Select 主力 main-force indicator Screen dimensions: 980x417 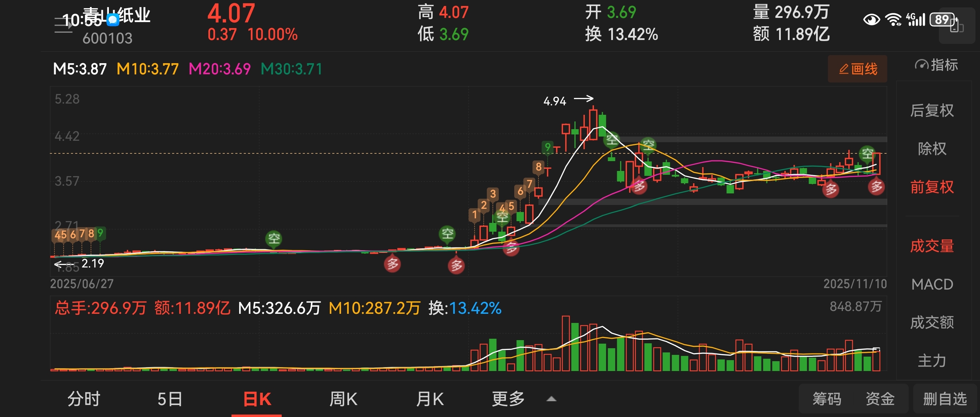(932, 360)
